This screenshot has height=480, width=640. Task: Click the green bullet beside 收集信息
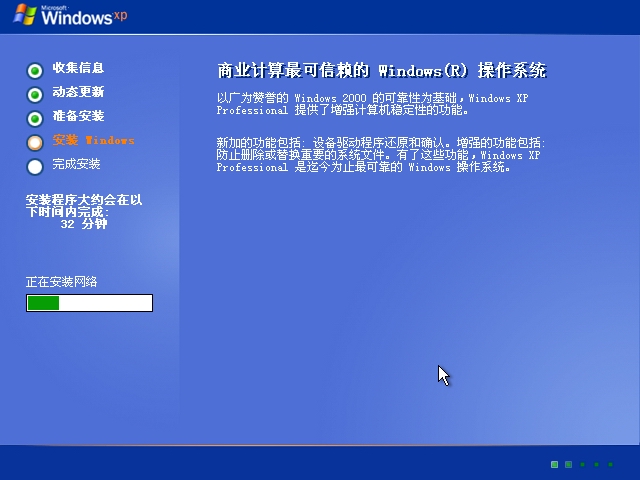(35, 70)
